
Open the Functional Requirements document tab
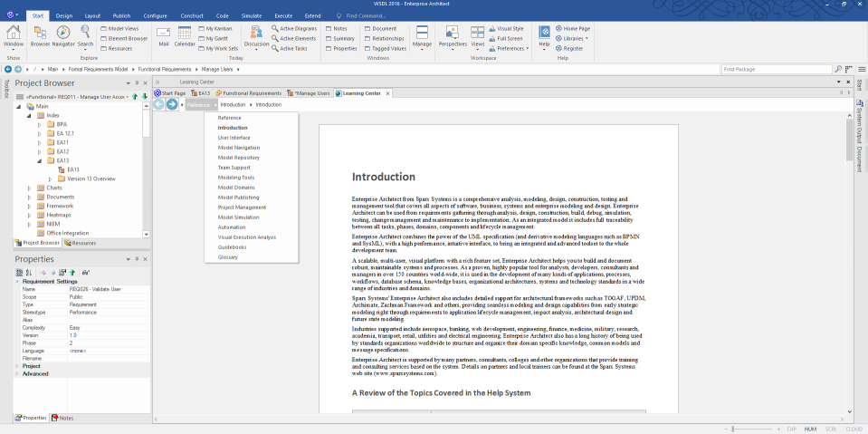pyautogui.click(x=248, y=93)
